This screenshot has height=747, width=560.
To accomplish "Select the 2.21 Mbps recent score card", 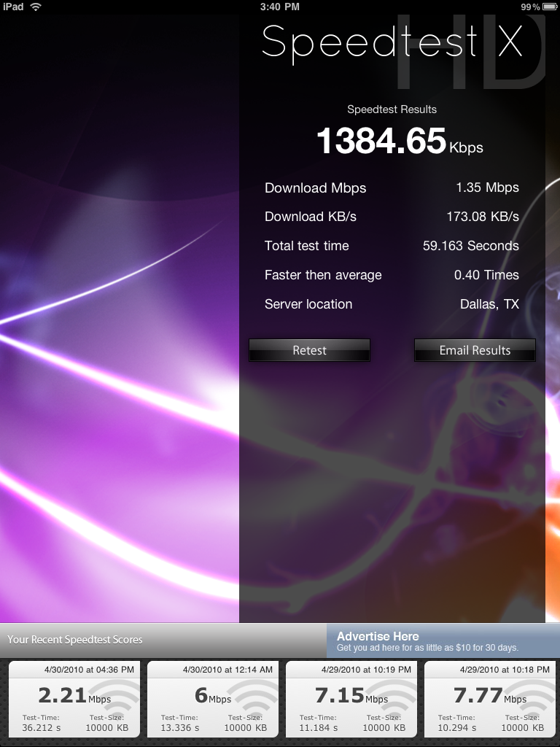I will (74, 699).
